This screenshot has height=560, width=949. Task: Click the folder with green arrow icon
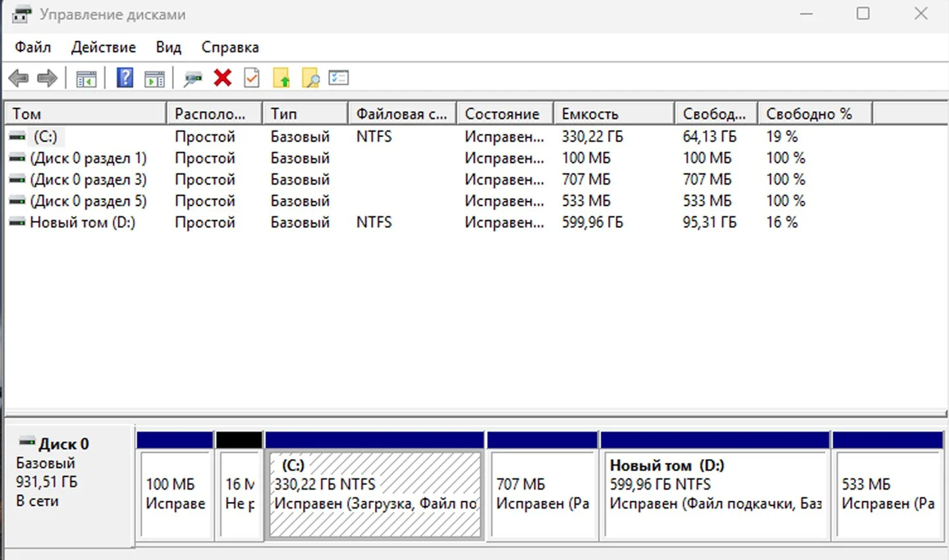(x=281, y=78)
